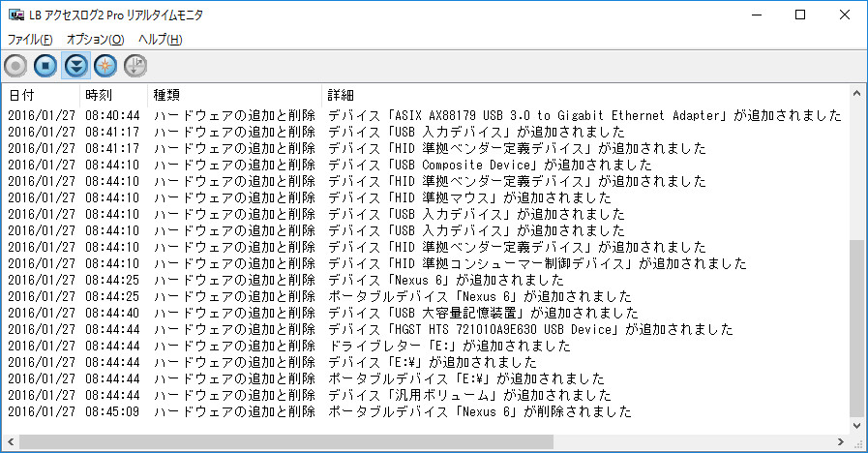This screenshot has height=453, width=868.
Task: Click the grayed-out record button in toolbar
Action: pyautogui.click(x=15, y=66)
